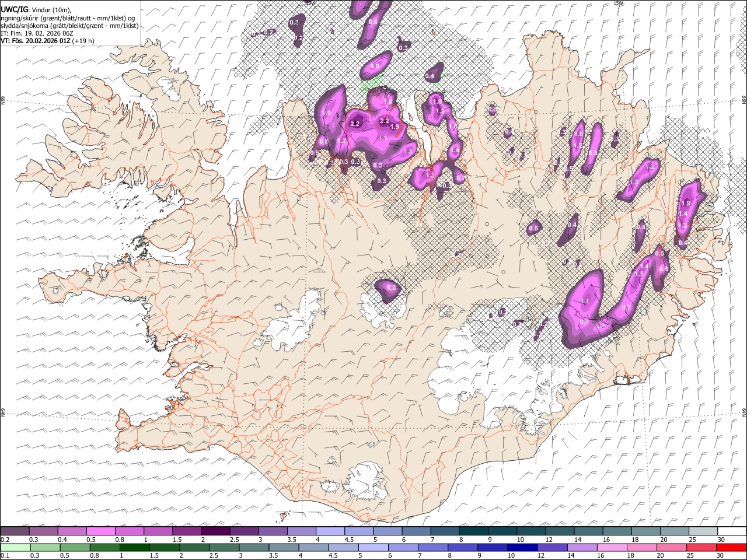The width and height of the screenshot is (747, 560).
Task: Click the '0.1' label on the rain scale
Action: click(x=5, y=555)
